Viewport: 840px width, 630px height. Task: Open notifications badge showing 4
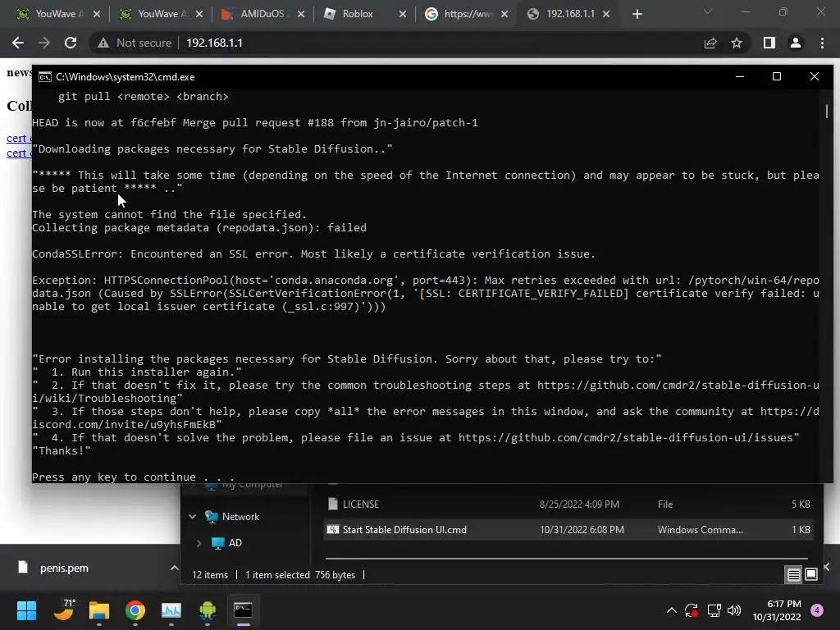click(817, 610)
